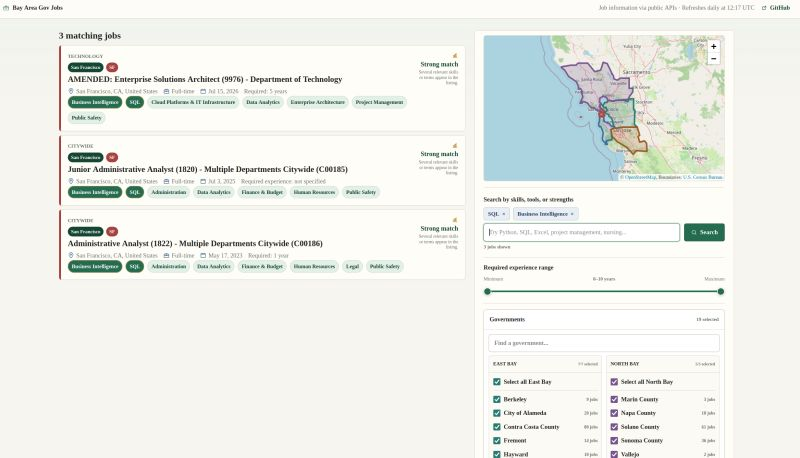Open the Junior Administrative Analyst (1820) job
This screenshot has height=458, width=800.
coord(207,169)
